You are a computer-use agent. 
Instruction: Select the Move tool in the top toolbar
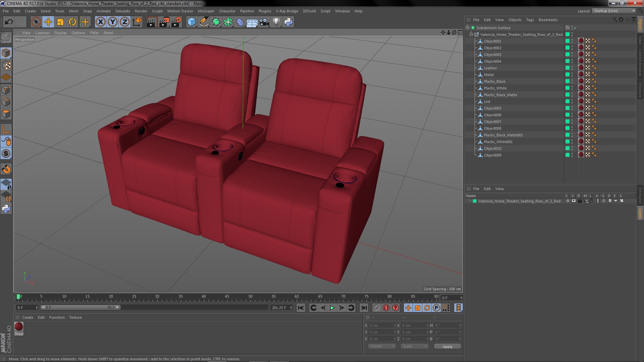[x=48, y=22]
